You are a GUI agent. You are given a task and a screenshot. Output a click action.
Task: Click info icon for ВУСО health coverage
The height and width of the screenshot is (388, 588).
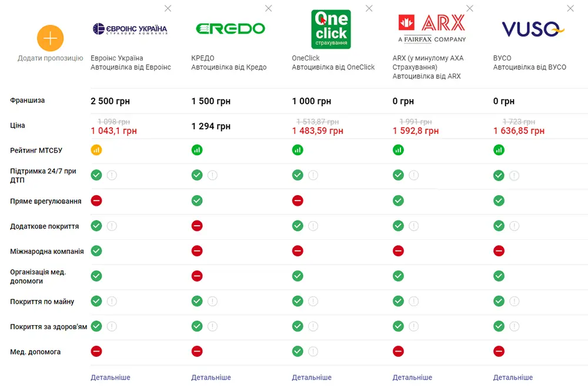tap(514, 327)
